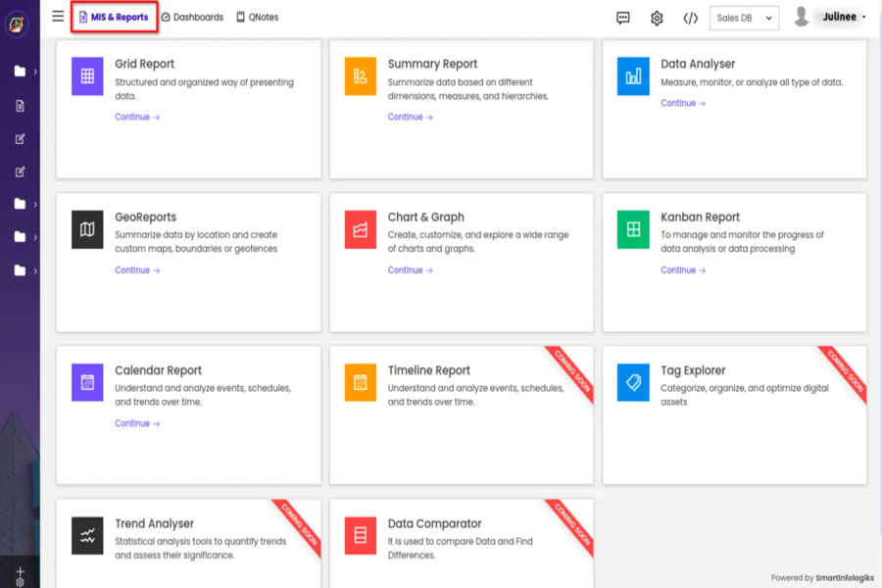Click the Trend Analyser wave icon
The image size is (882, 588).
pos(87,536)
